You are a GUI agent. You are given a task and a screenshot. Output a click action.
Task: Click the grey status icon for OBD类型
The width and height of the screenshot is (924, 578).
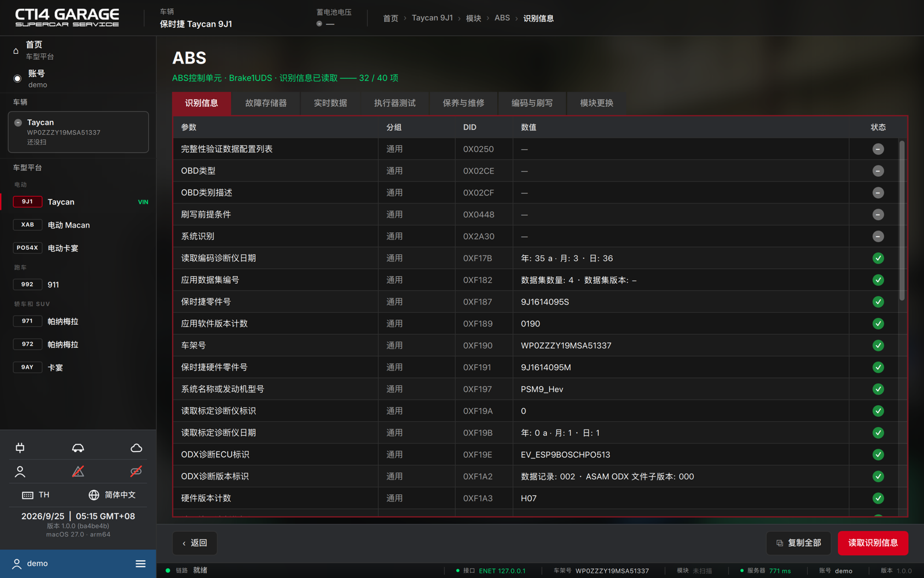tap(878, 171)
